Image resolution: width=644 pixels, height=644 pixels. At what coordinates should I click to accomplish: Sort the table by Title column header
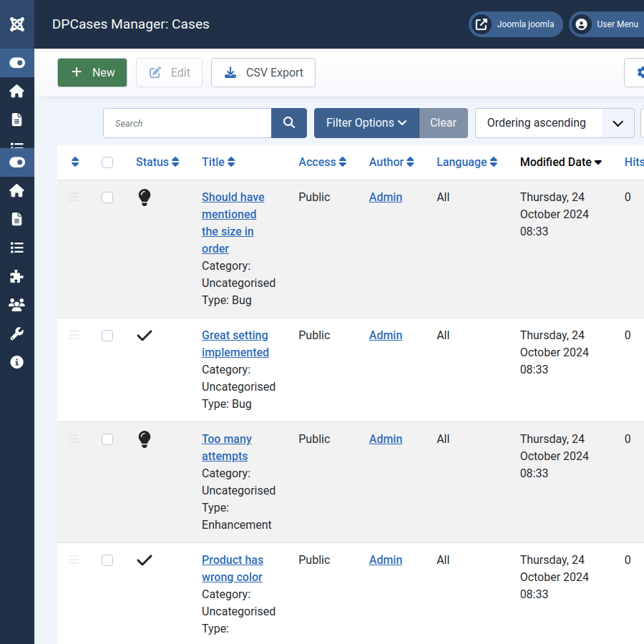tap(218, 162)
